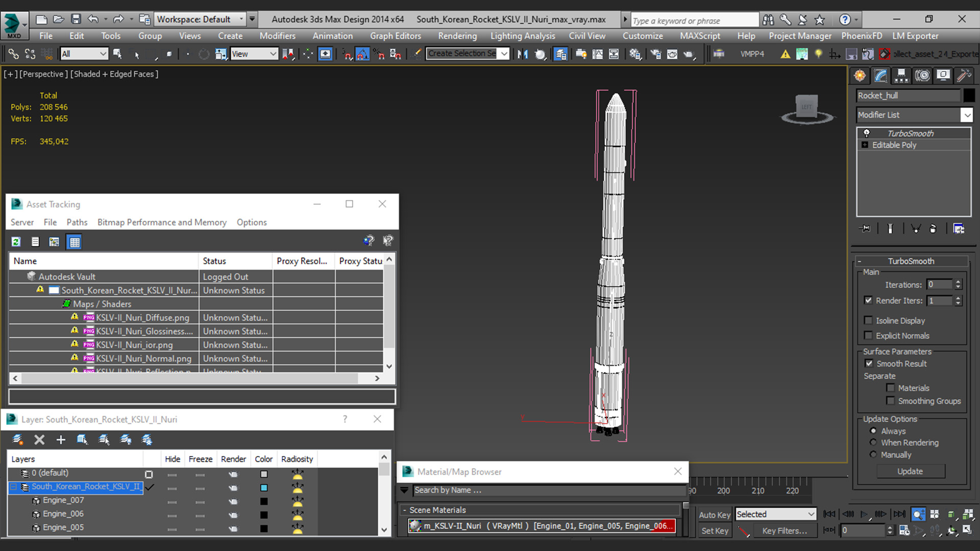
Task: Check Separate by Materials checkbox
Action: [891, 388]
